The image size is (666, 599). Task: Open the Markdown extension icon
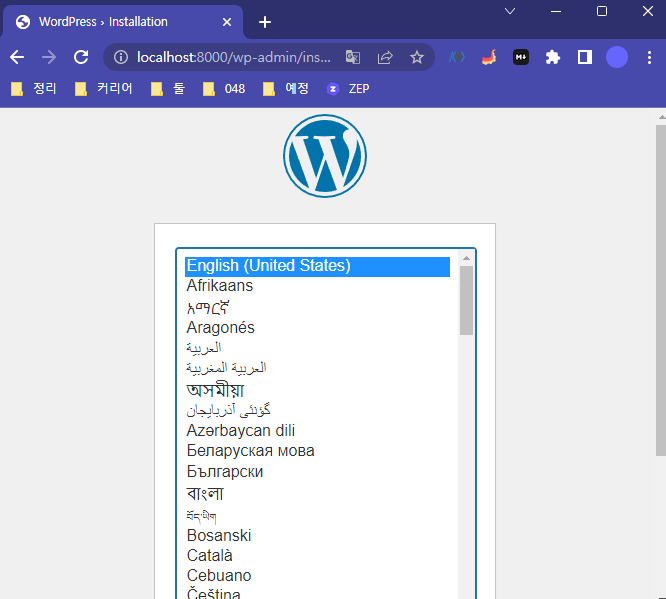point(521,57)
